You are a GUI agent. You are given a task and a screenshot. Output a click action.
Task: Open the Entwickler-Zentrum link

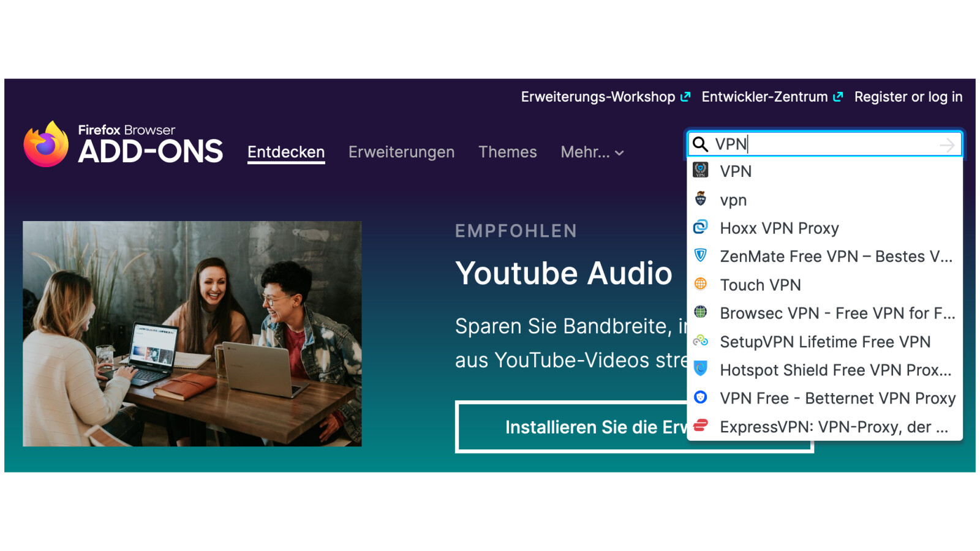coord(764,97)
